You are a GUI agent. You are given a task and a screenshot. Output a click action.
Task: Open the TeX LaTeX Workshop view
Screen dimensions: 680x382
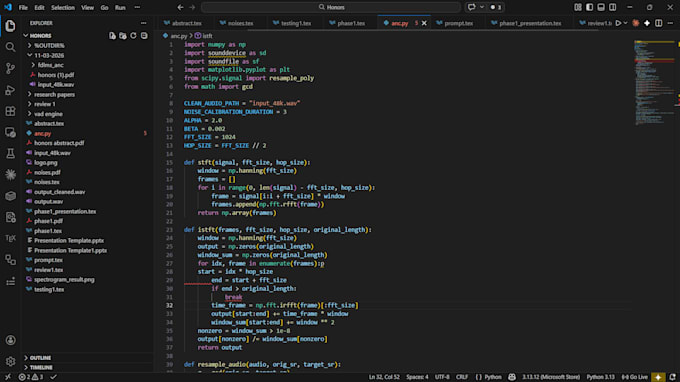10,238
